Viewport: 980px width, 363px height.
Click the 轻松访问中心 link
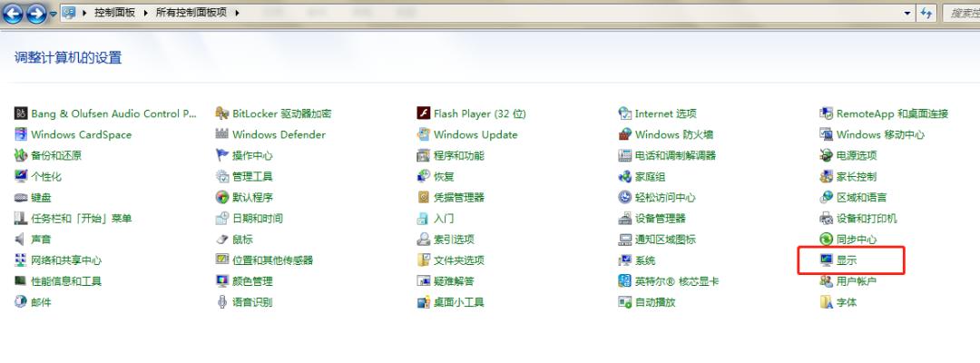665,198
